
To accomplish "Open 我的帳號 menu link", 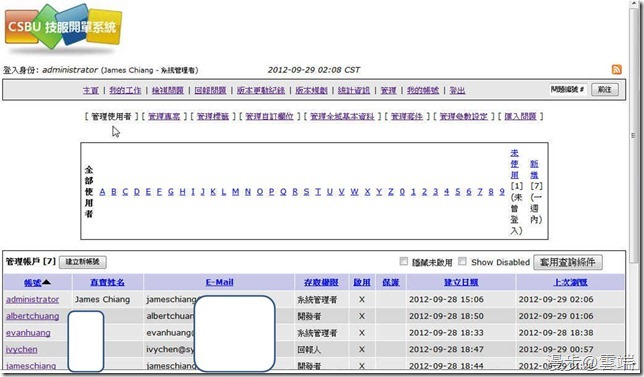I will click(x=423, y=90).
